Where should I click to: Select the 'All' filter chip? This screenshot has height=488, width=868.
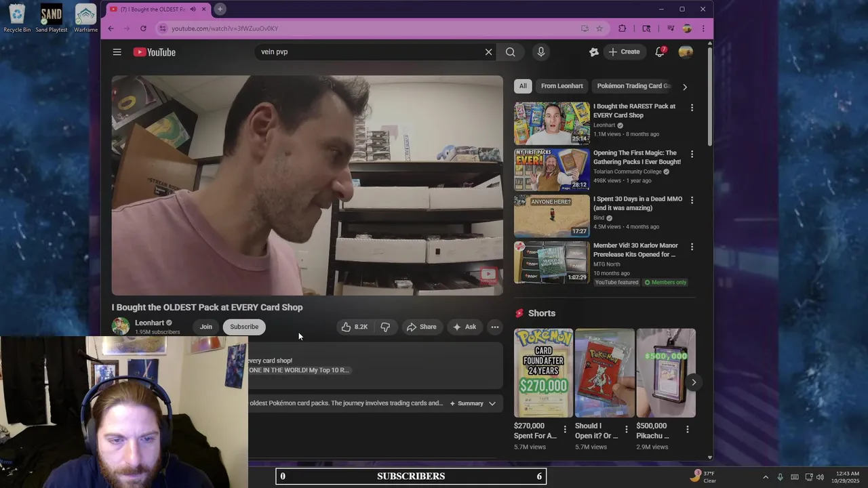tap(523, 86)
